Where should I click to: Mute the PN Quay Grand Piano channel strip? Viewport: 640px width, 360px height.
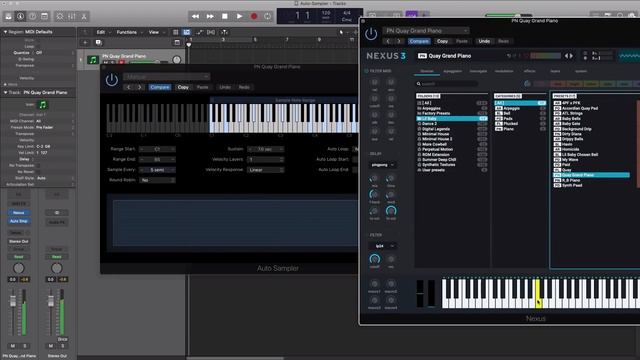13,346
